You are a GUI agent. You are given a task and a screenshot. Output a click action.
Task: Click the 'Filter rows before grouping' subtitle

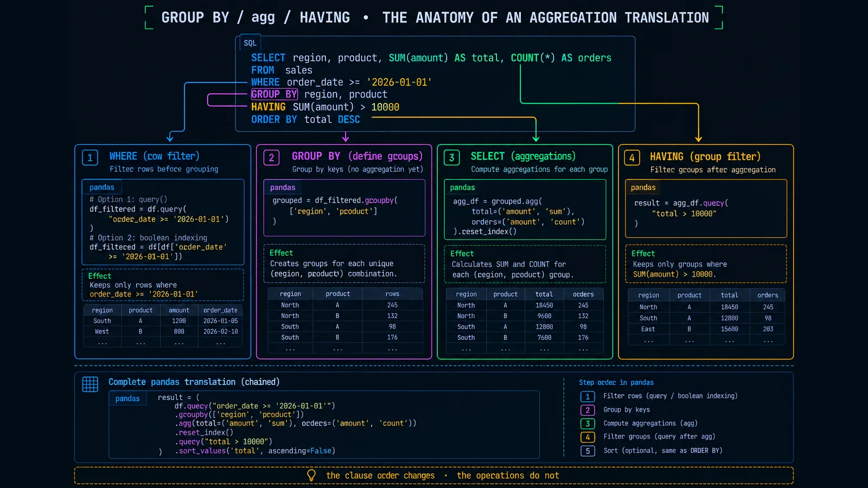click(x=164, y=169)
